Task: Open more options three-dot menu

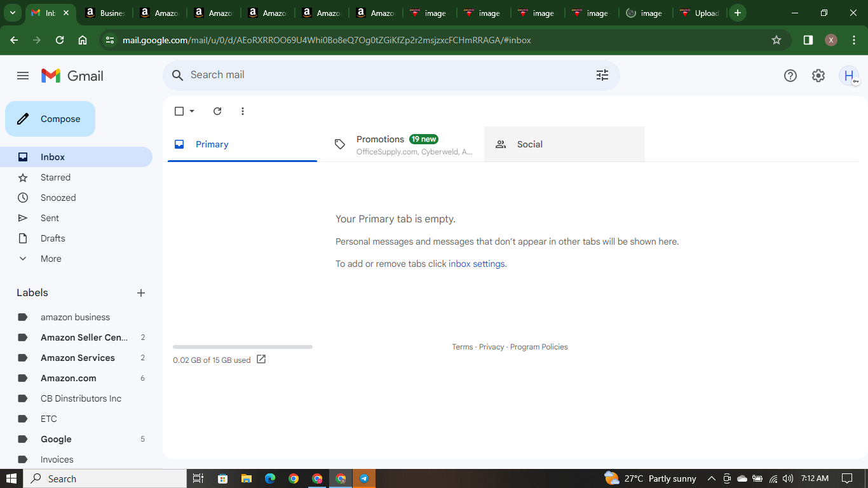Action: (243, 111)
